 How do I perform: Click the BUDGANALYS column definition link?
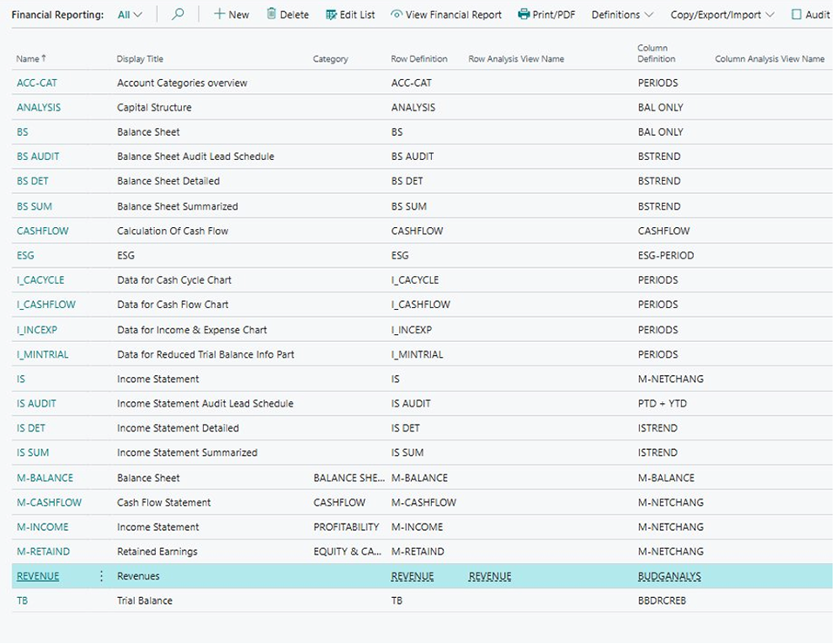pyautogui.click(x=670, y=576)
